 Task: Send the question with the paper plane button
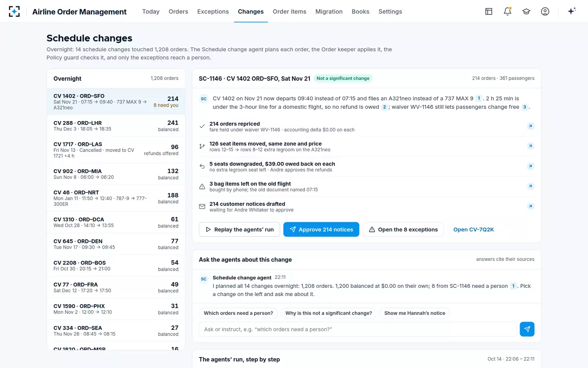click(527, 329)
